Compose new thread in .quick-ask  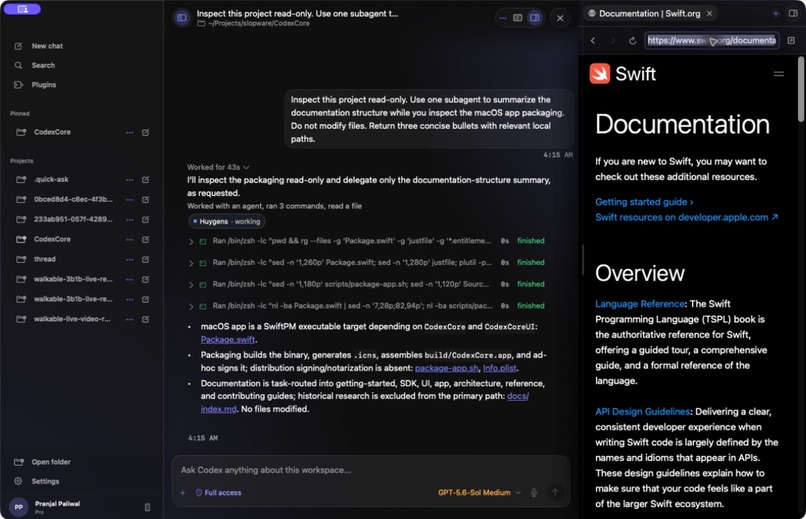click(145, 180)
